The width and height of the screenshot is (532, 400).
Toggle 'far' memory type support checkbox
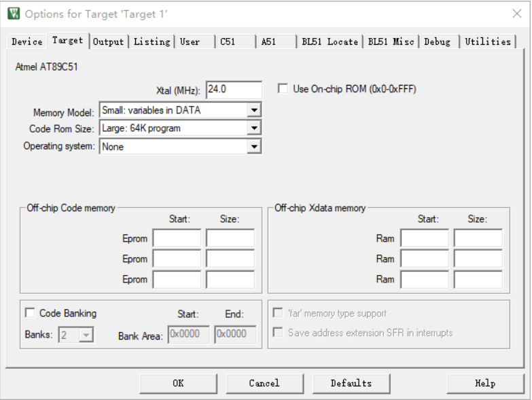tap(277, 312)
